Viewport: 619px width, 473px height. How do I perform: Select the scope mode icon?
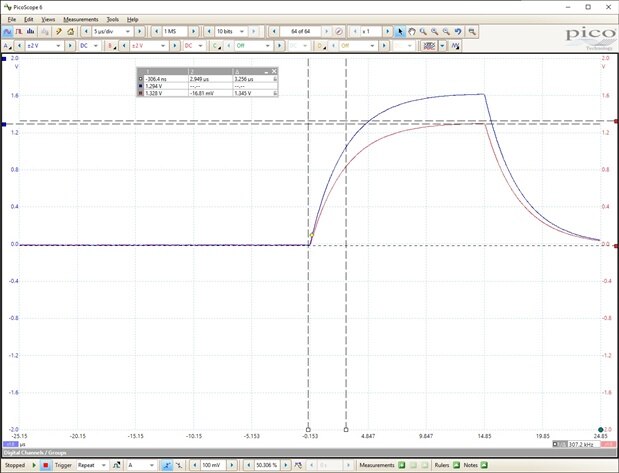coord(7,32)
